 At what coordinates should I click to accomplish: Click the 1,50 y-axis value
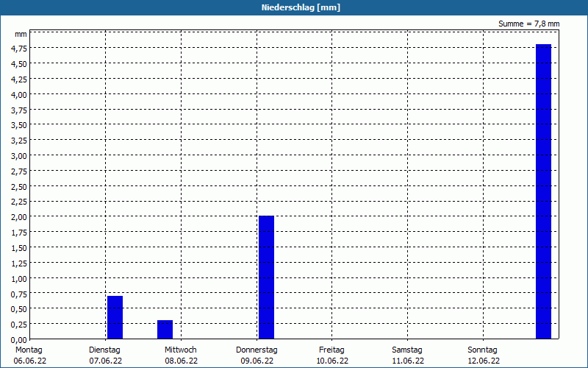[x=19, y=248]
